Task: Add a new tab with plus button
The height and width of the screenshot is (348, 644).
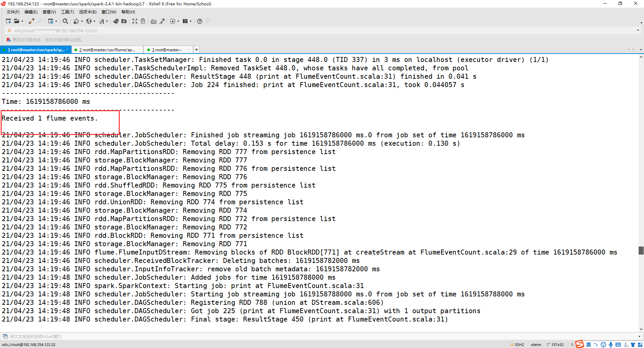Action: 197,50
